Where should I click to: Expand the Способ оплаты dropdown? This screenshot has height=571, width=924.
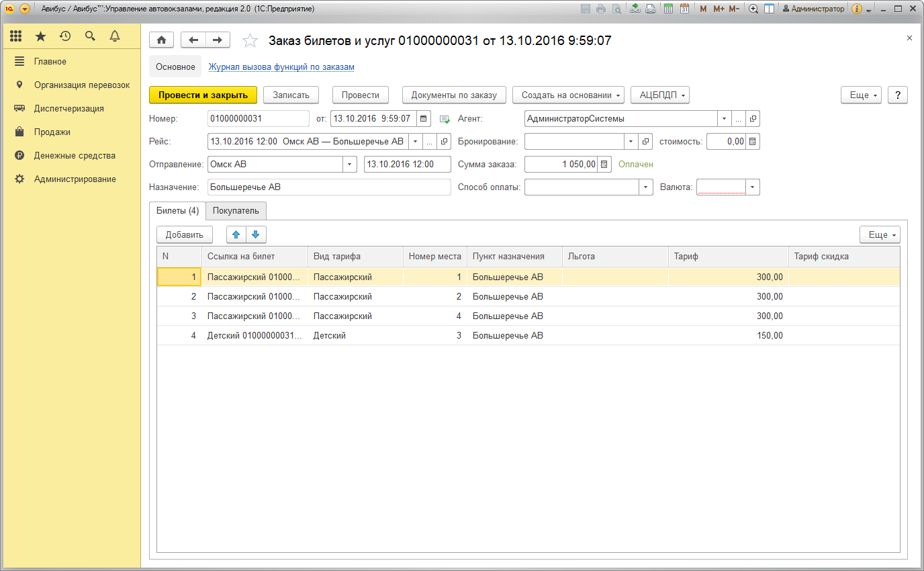(645, 187)
